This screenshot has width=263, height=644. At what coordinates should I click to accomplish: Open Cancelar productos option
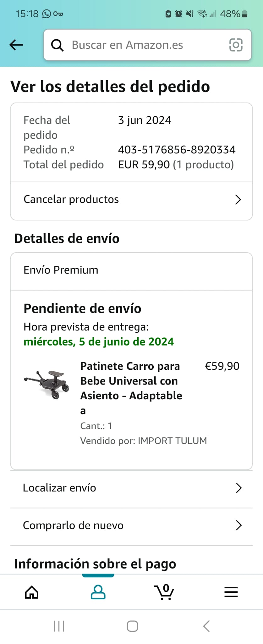pyautogui.click(x=71, y=199)
